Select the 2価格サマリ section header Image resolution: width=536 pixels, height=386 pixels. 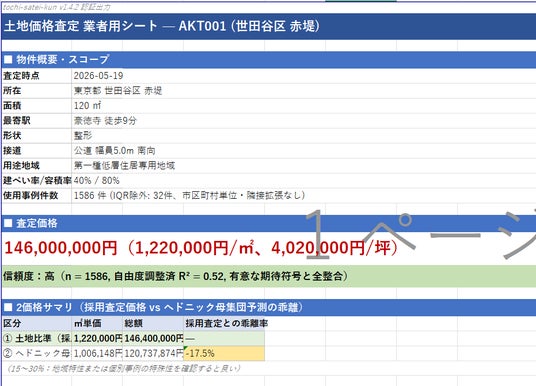coord(269,307)
